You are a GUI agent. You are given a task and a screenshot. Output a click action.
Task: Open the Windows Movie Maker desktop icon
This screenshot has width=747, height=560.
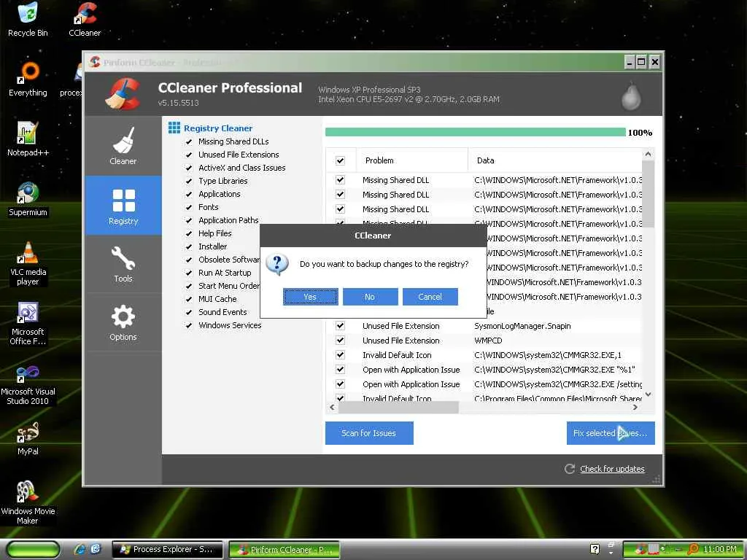tap(28, 503)
